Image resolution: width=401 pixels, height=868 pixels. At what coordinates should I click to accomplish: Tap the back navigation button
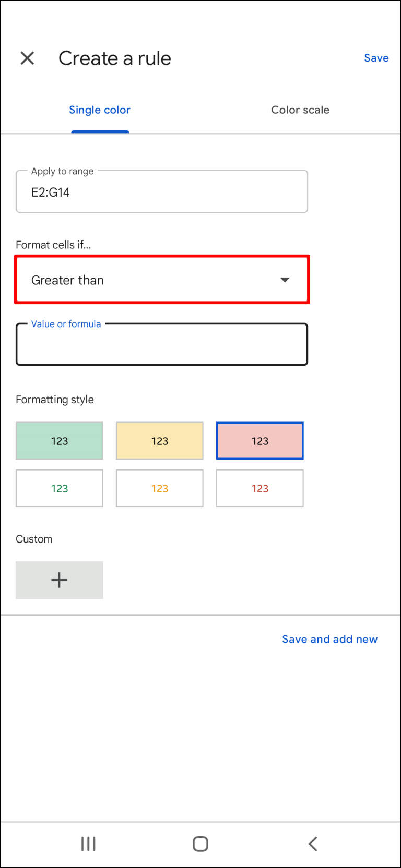pos(312,843)
